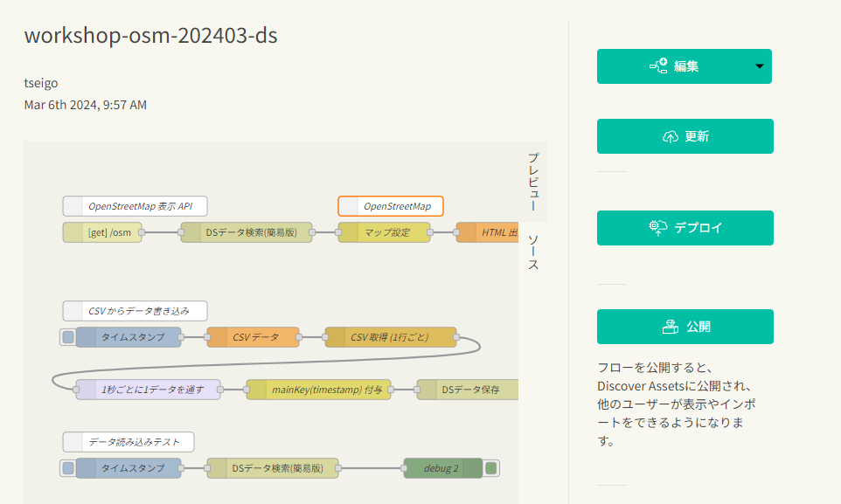Viewport: 841px width, 504px height.
Task: Click the edit icon on 編集 button
Action: click(658, 66)
